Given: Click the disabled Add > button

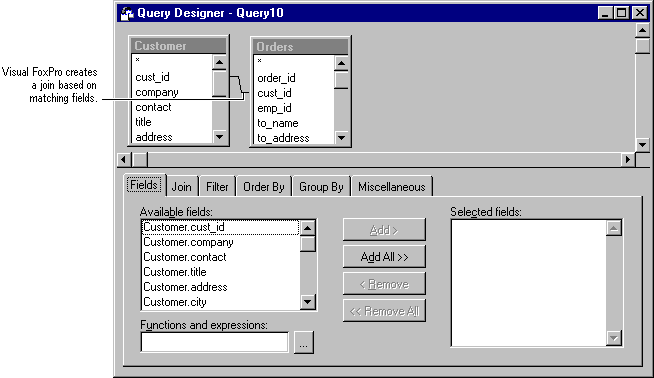Looking at the screenshot, I should (384, 229).
